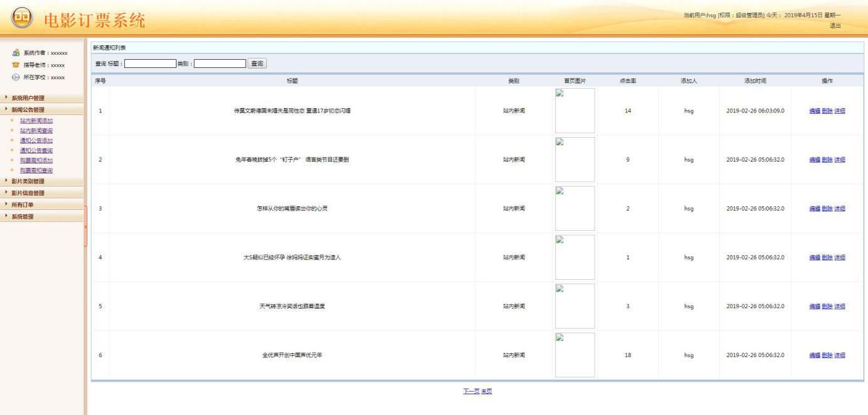Image resolution: width=868 pixels, height=415 pixels.
Task: Click 电影订票系统 header title
Action: pyautogui.click(x=94, y=19)
